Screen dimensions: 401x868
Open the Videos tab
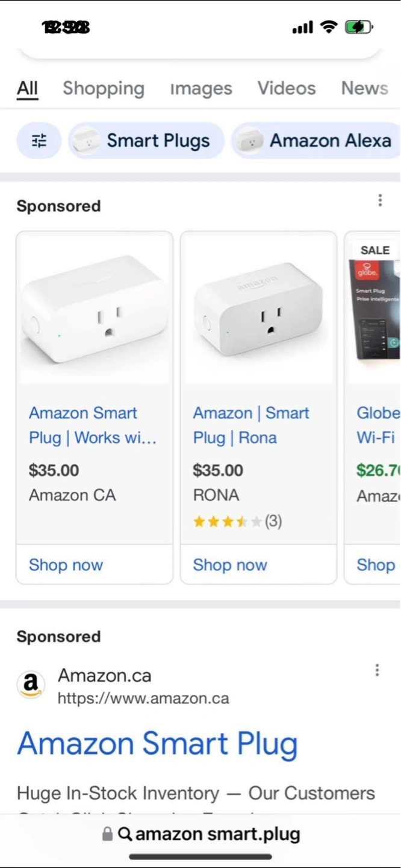[x=287, y=88]
